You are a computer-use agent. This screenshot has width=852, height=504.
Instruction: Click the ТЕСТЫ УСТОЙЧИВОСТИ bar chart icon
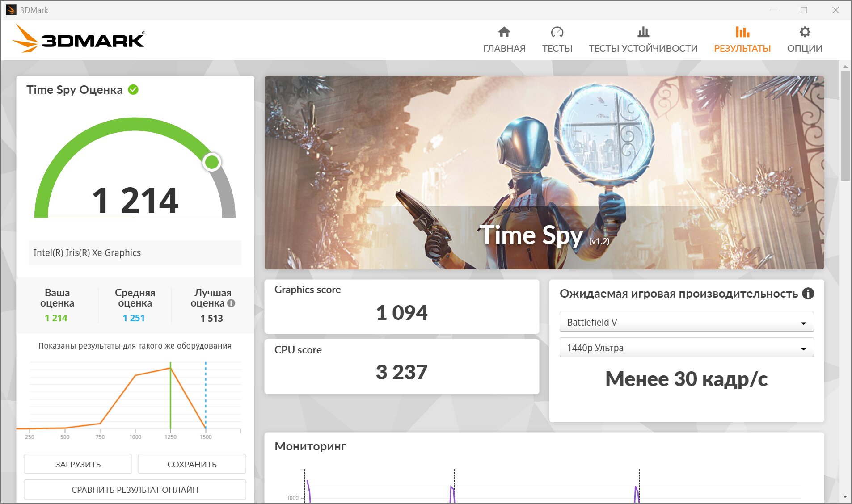coord(643,32)
